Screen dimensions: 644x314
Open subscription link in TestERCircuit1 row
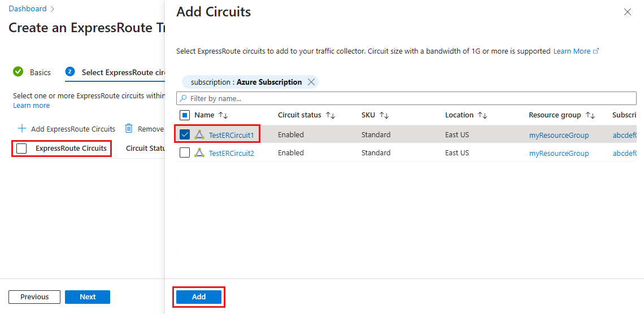coord(624,135)
